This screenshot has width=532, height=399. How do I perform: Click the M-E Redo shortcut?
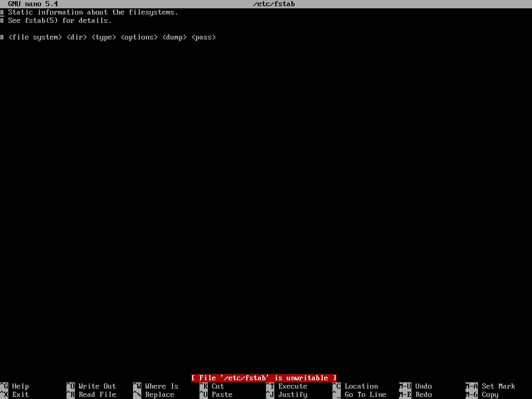pos(416,395)
